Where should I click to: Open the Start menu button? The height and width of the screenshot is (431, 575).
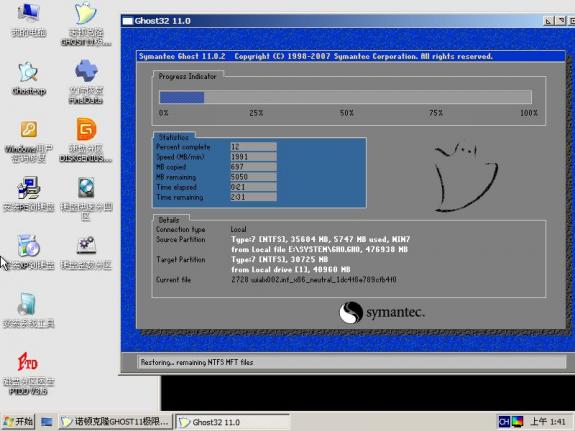[x=18, y=421]
